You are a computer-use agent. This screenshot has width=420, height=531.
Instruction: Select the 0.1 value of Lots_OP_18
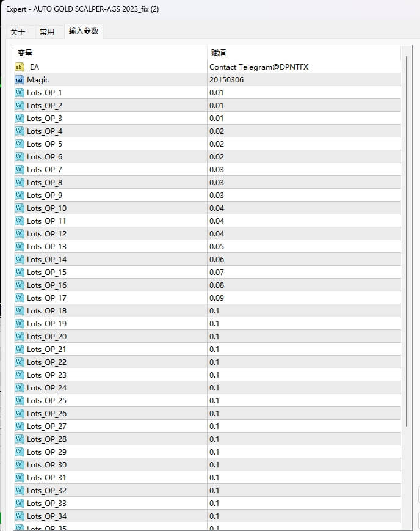point(214,311)
